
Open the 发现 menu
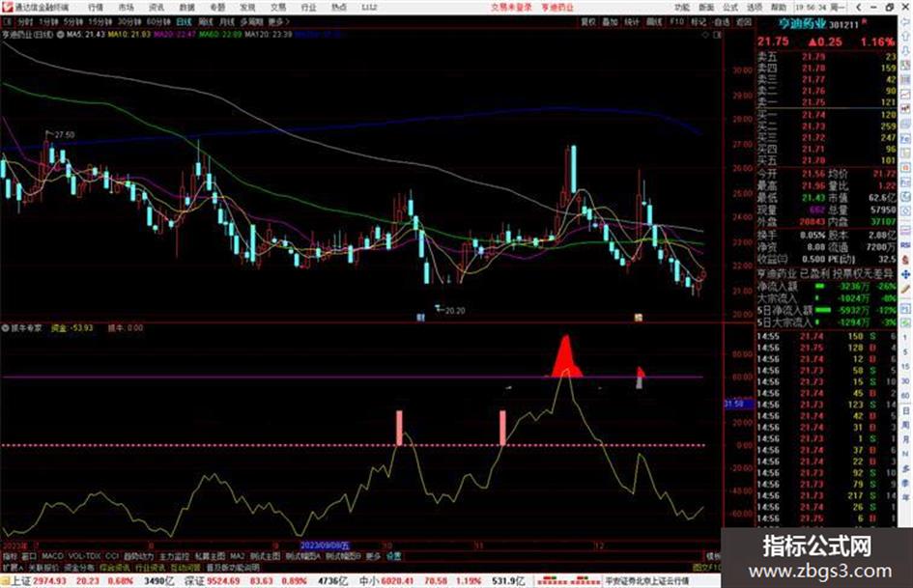point(247,8)
